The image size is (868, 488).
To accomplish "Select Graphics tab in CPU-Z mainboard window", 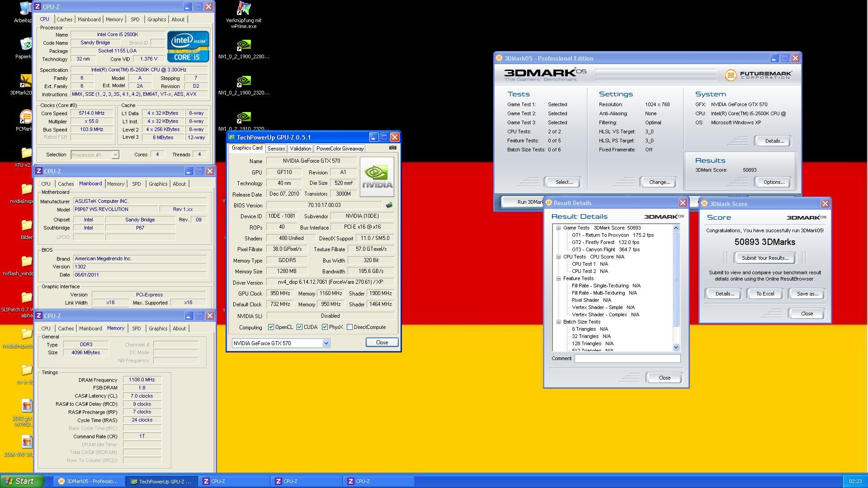I will pyautogui.click(x=158, y=184).
